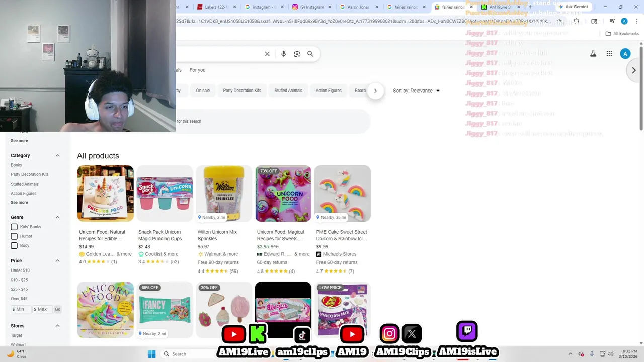Filter price Over $45

[x=19, y=299]
